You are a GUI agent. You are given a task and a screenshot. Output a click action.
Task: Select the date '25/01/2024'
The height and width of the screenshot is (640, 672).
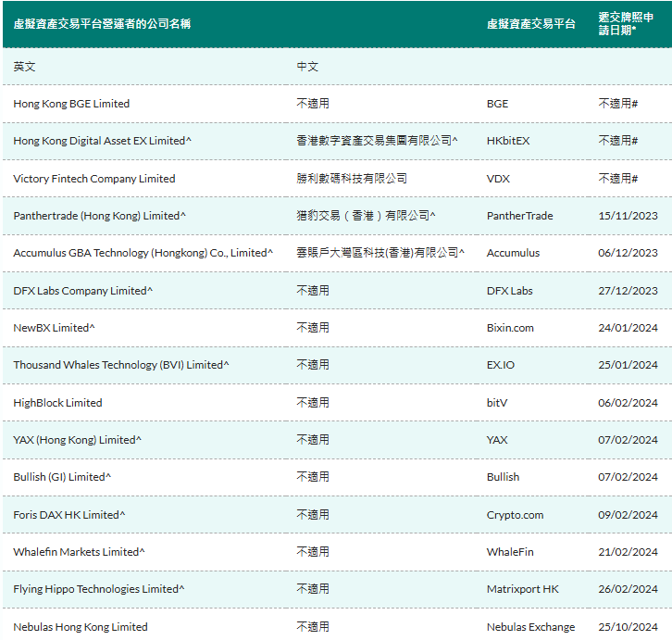(x=628, y=365)
